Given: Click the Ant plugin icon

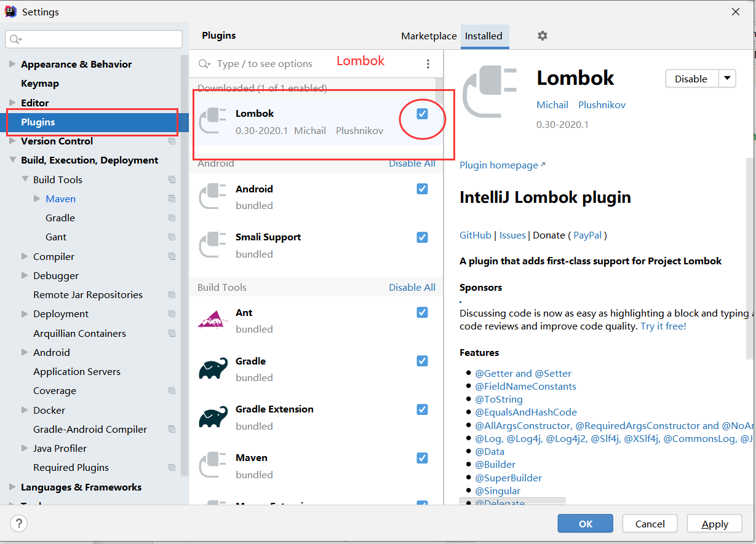Looking at the screenshot, I should pos(213,320).
